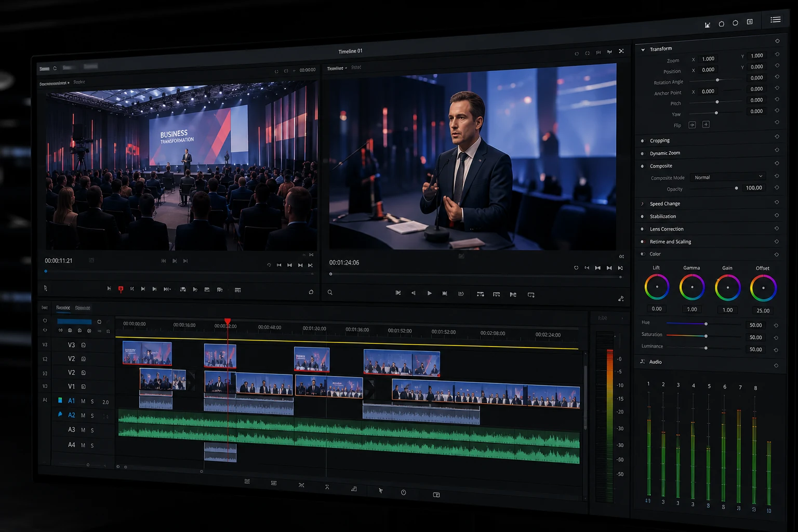Expand the Speed Change section
The image size is (798, 532).
643,204
